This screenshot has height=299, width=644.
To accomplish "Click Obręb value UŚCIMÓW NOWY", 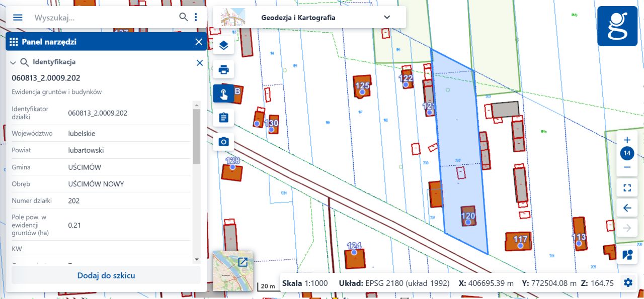I will (x=96, y=184).
